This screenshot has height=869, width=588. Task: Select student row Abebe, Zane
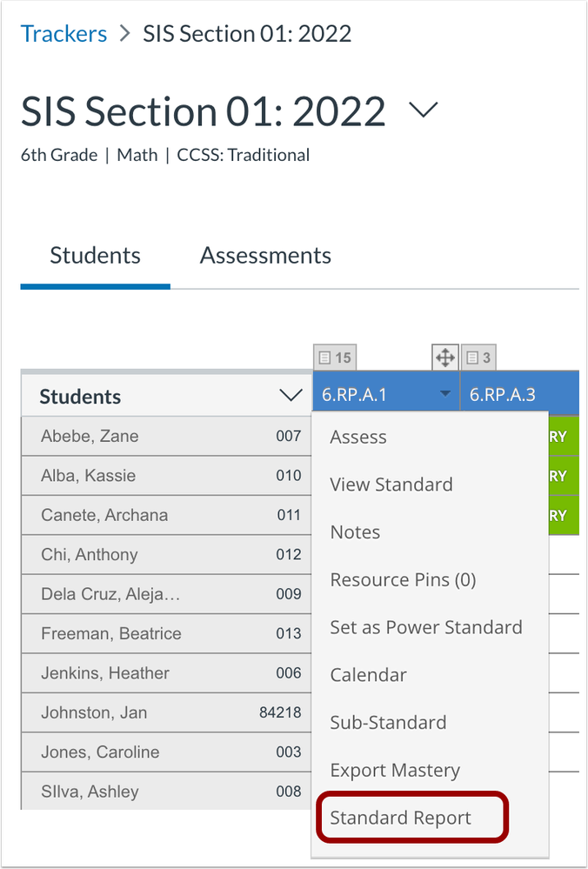pos(166,436)
